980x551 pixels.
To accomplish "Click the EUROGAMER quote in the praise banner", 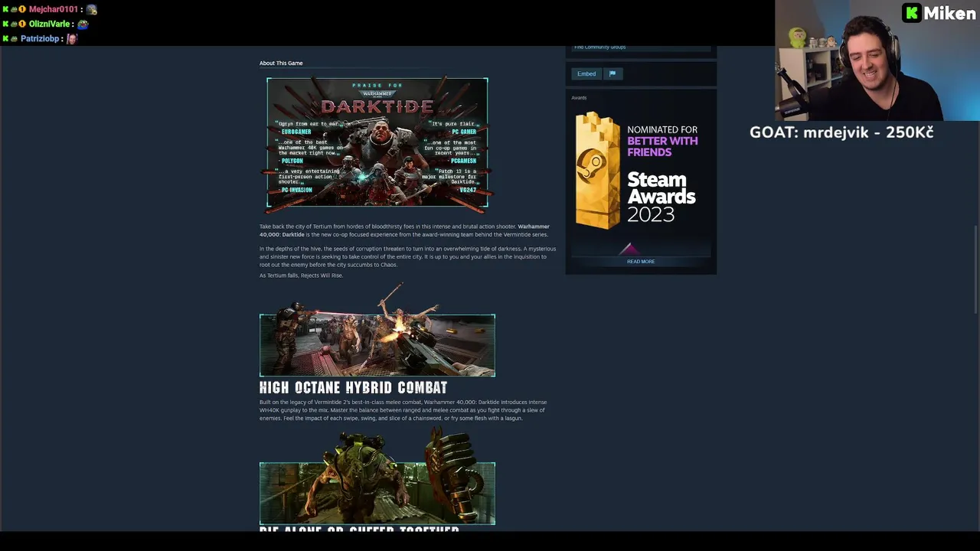I will (x=309, y=127).
